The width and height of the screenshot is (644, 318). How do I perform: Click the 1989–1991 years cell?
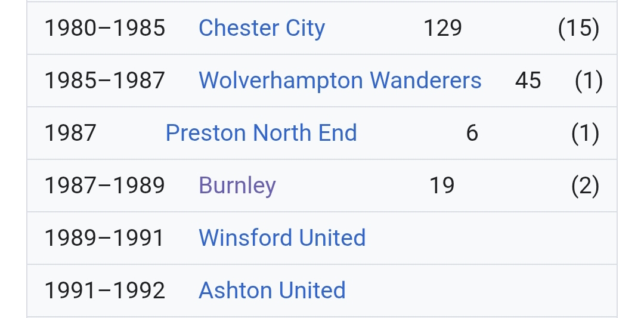coord(105,238)
